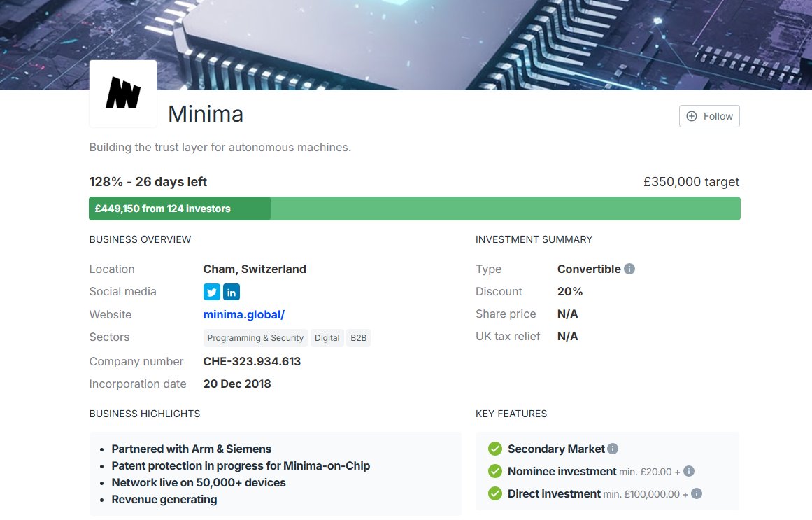Click the info icon beside Nominee investment
This screenshot has width=812, height=520.
pyautogui.click(x=689, y=471)
